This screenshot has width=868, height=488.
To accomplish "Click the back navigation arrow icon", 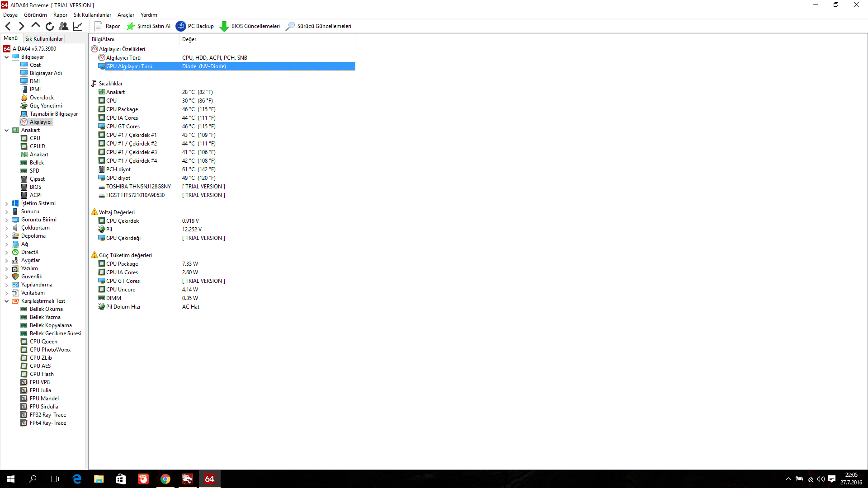I will coord(8,26).
